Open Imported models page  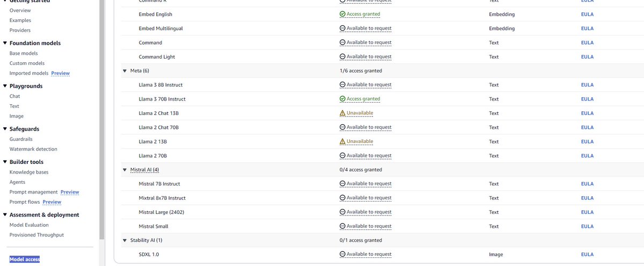[x=29, y=73]
